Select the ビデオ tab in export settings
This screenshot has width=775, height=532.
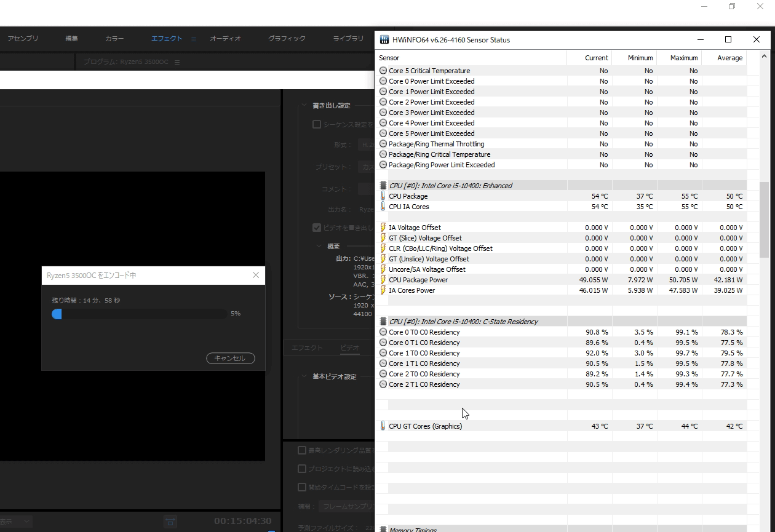click(349, 347)
